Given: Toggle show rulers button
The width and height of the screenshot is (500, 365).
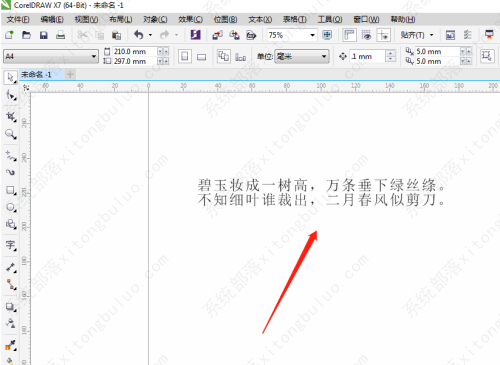Looking at the screenshot, I should coord(349,35).
